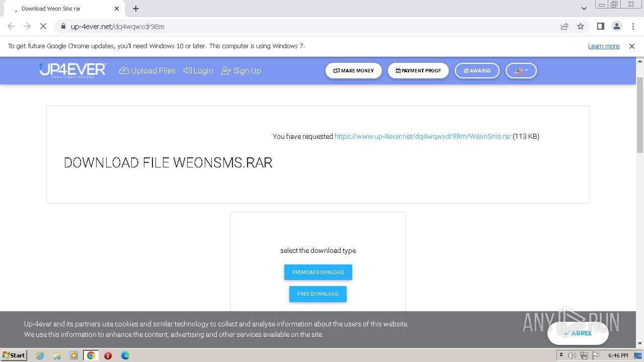Open Opera browser from taskbar
Viewport: 644px width, 362px height.
[108, 355]
